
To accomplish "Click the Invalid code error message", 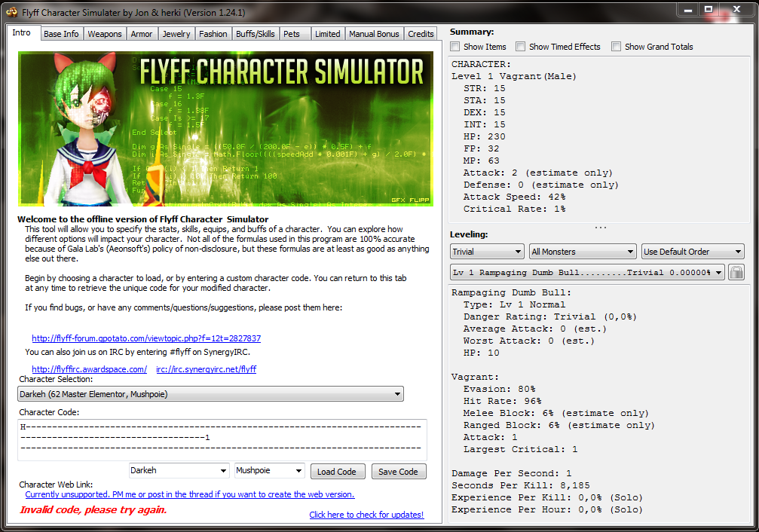I will (93, 509).
